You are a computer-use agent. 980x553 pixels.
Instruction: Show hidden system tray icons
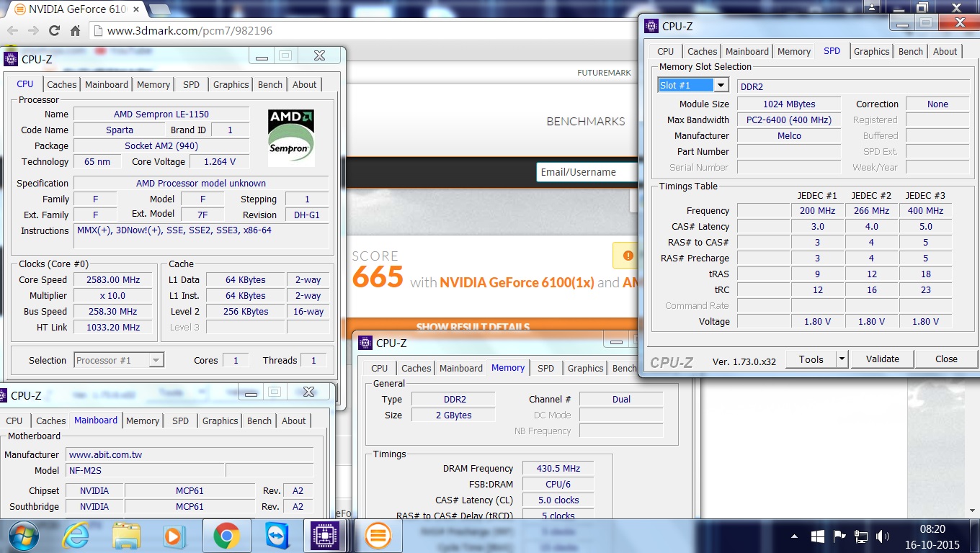pos(795,536)
